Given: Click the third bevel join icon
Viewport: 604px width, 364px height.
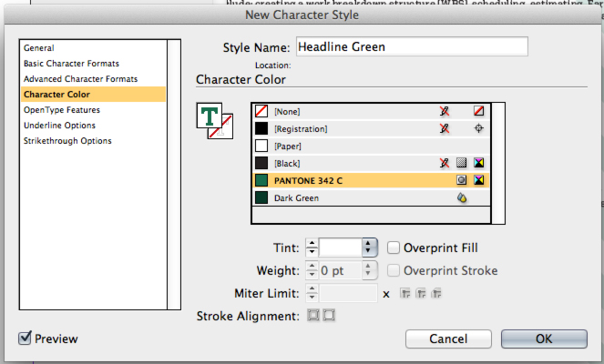Looking at the screenshot, I should (436, 294).
